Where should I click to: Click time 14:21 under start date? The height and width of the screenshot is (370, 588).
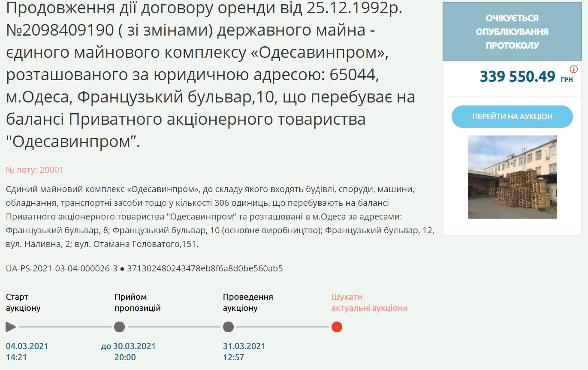coord(16,357)
